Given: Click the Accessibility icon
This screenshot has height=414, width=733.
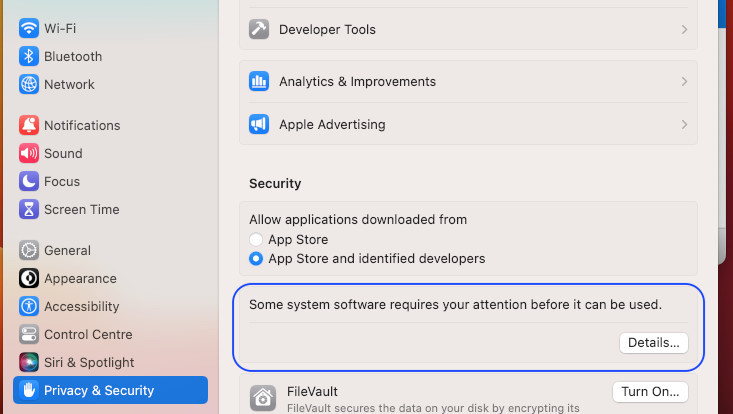Looking at the screenshot, I should click(x=29, y=307).
